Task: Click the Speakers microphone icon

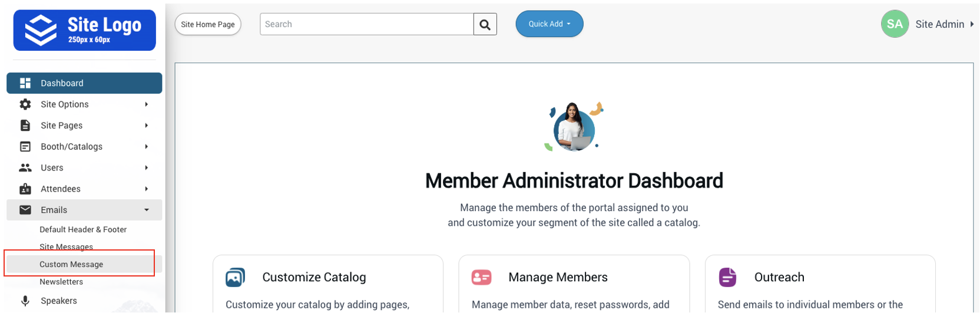Action: [25, 301]
